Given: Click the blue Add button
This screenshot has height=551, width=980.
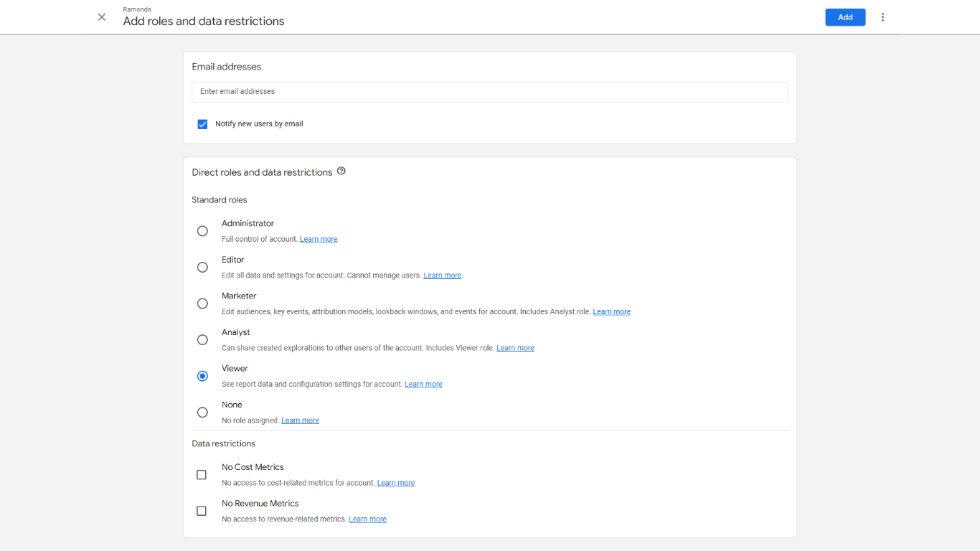Looking at the screenshot, I should (x=845, y=17).
